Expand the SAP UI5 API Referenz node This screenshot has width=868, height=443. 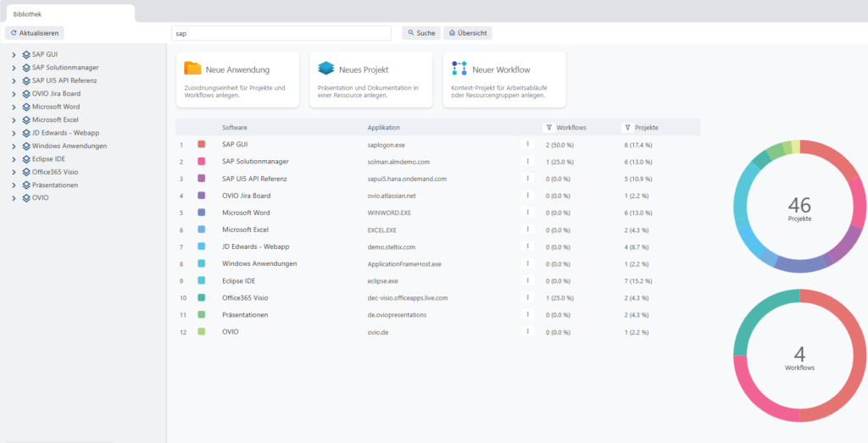[x=14, y=80]
